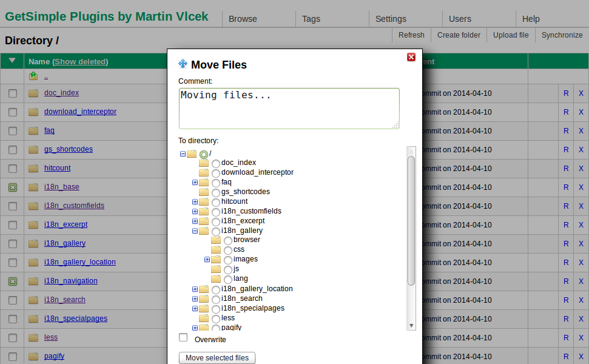
Task: Click the X icon for i18n_search row
Action: click(x=581, y=300)
